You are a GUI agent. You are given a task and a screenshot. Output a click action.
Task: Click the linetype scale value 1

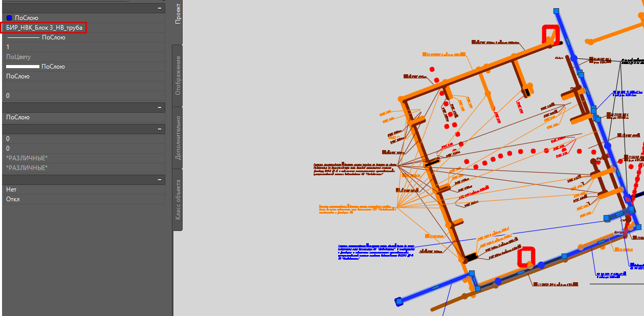83,47
